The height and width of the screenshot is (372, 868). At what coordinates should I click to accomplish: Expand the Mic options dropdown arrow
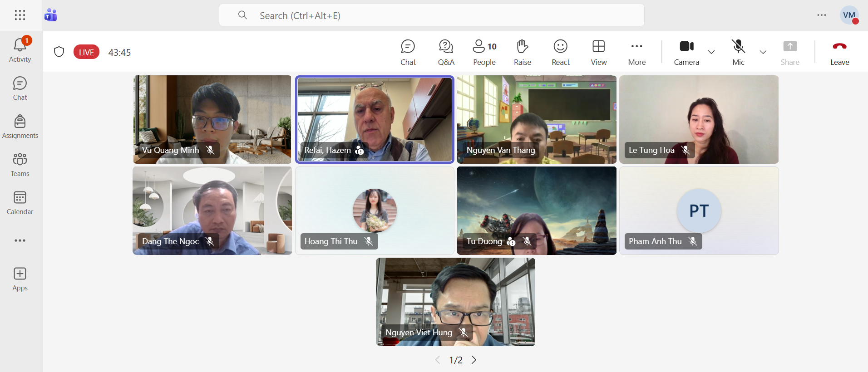(763, 52)
